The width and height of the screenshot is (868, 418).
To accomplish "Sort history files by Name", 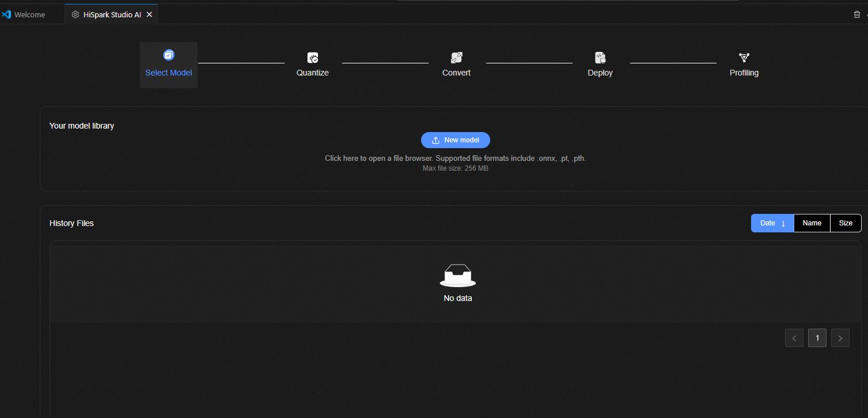I will tap(812, 223).
